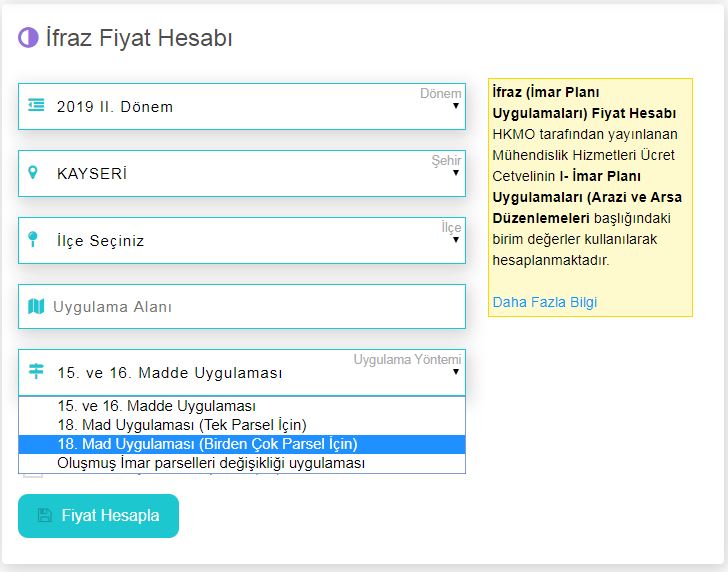Click the list icon in Dönem field
Screen dimensions: 728x572
[36, 106]
